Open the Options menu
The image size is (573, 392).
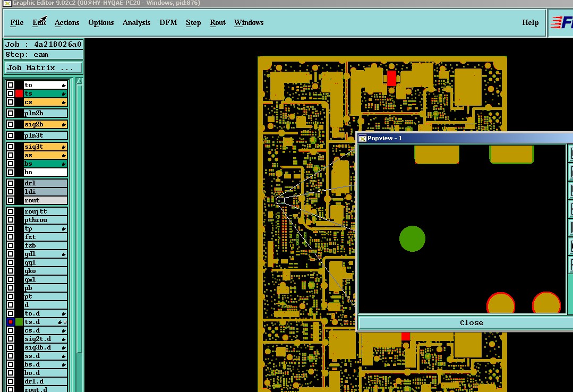pos(101,23)
